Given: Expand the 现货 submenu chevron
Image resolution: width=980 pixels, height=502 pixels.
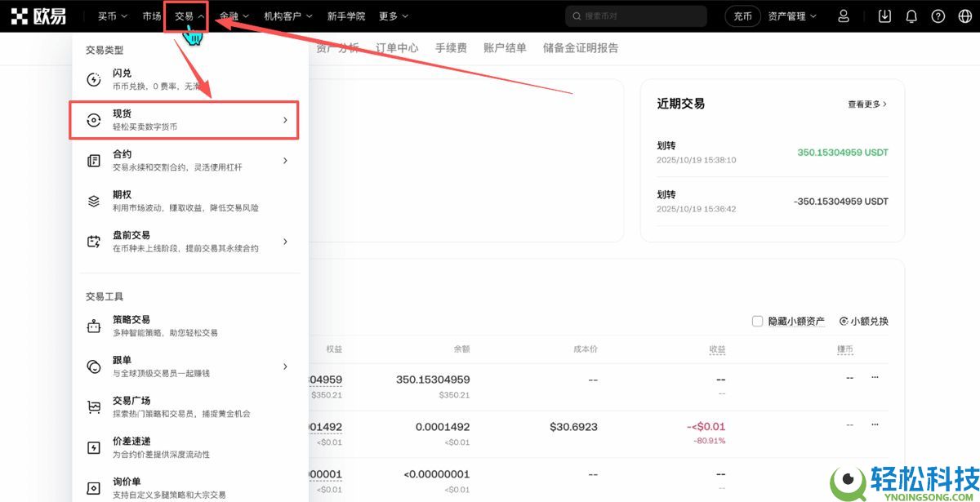Looking at the screenshot, I should [x=285, y=119].
